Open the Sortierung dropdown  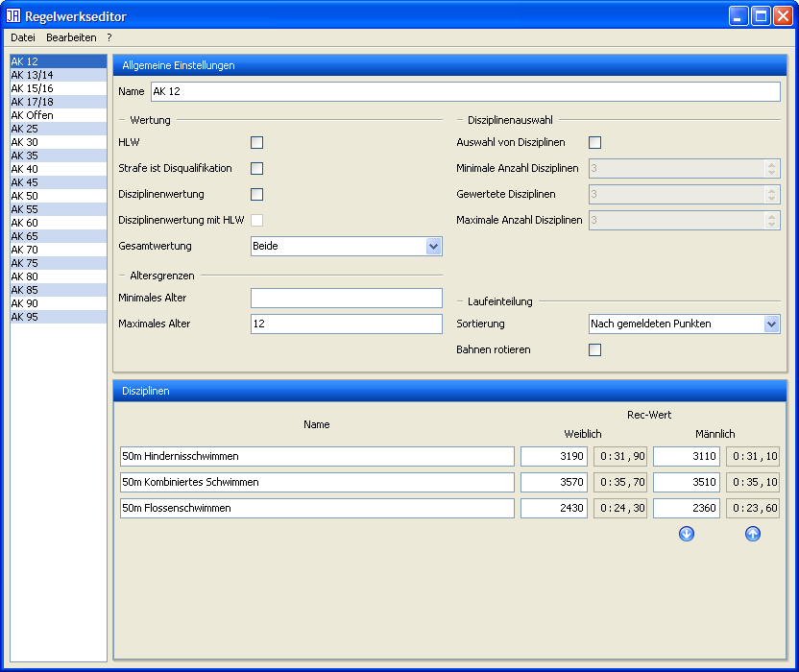[x=771, y=324]
